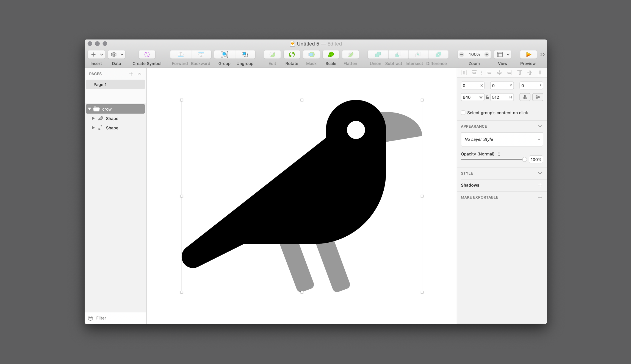Select the Flatten tool icon
This screenshot has width=631, height=364.
350,54
